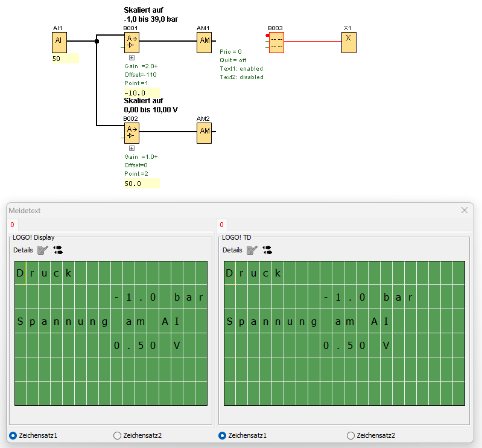Open the 0 tab above LOGO! Display
The height and width of the screenshot is (448, 482).
tap(12, 225)
